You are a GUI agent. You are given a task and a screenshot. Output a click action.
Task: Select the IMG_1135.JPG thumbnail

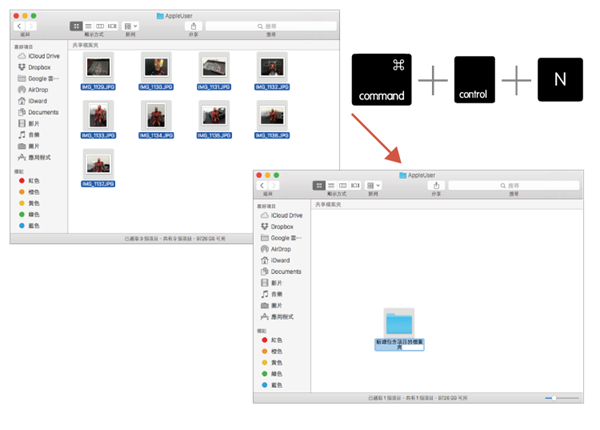pyautogui.click(x=214, y=116)
